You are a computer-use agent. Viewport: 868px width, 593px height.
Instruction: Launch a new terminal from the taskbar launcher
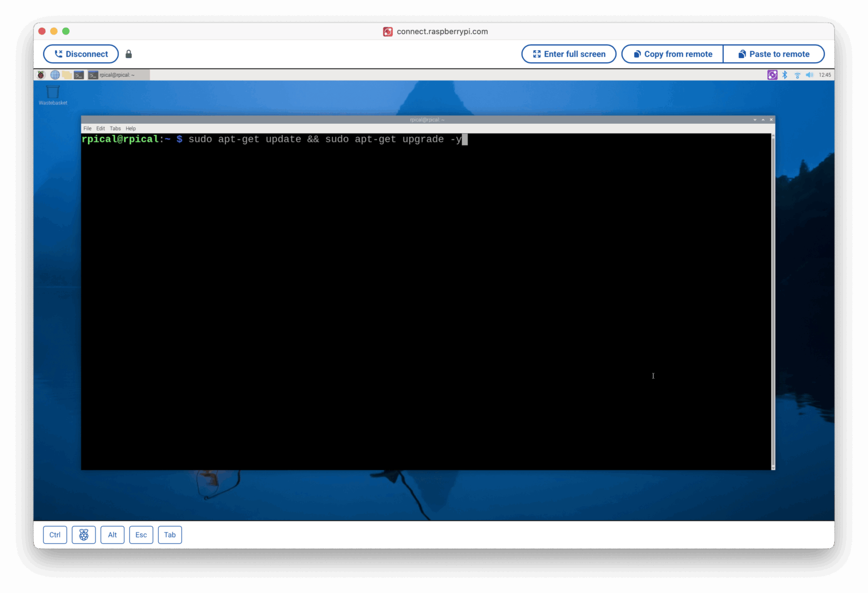click(x=79, y=75)
